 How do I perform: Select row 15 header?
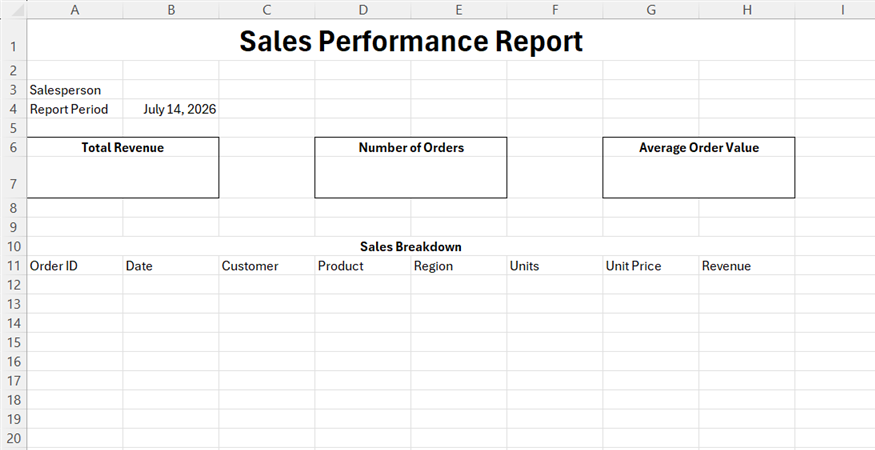[x=13, y=342]
